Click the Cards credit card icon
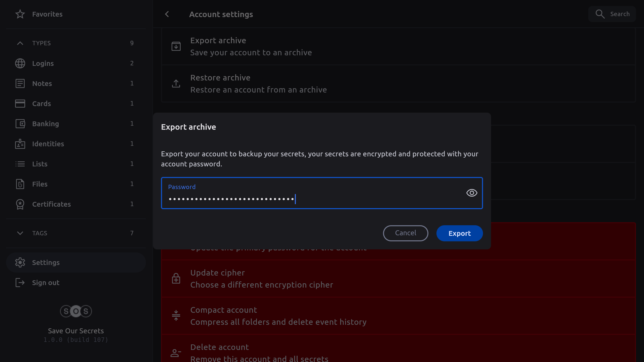 (20, 104)
